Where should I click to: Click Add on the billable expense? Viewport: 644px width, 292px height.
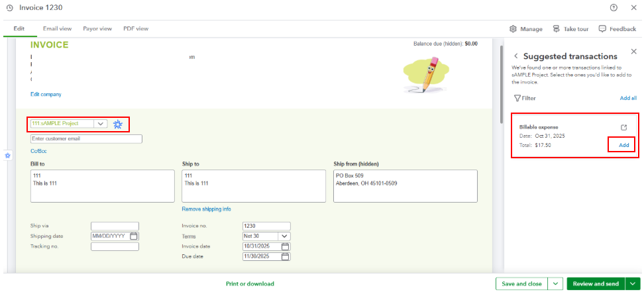[623, 145]
